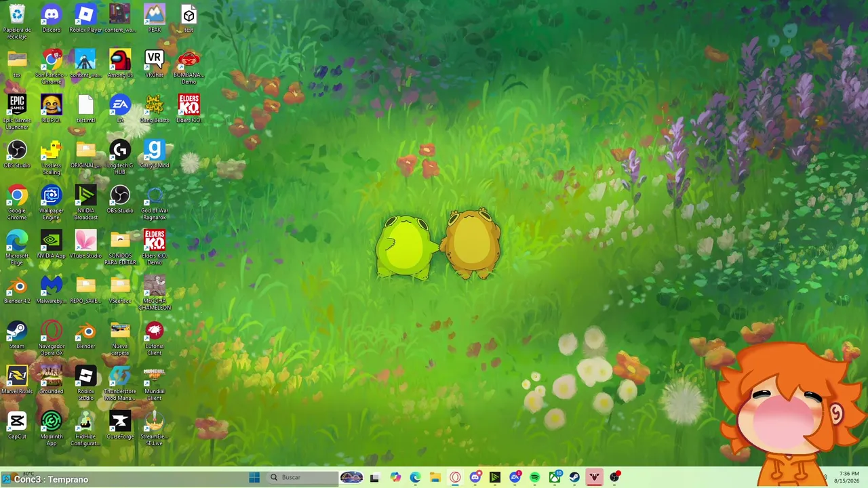Select the Google Chrome desktop shortcut
This screenshot has width=868, height=488.
coord(17,203)
